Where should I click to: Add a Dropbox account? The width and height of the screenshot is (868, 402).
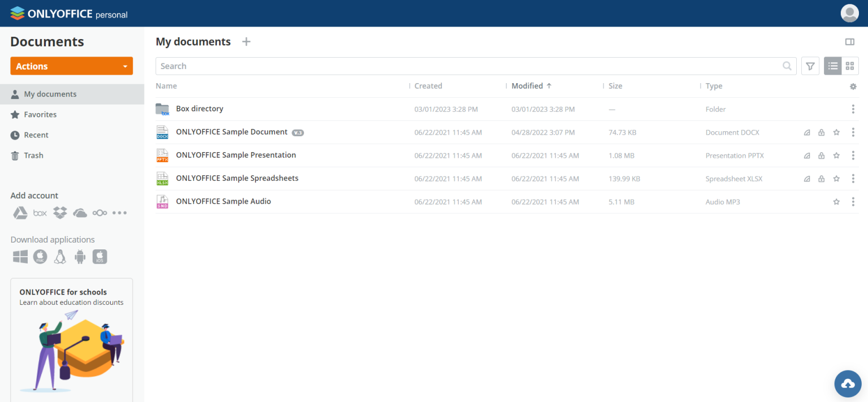(x=60, y=213)
